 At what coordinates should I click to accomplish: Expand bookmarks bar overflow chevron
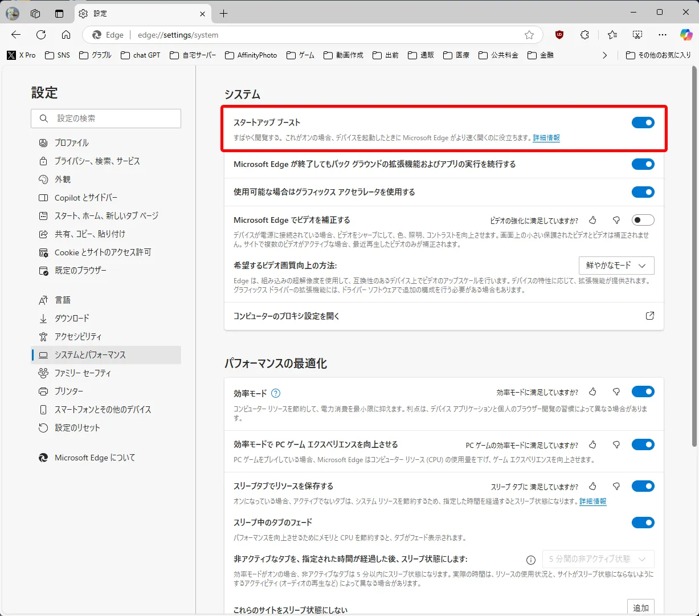604,55
